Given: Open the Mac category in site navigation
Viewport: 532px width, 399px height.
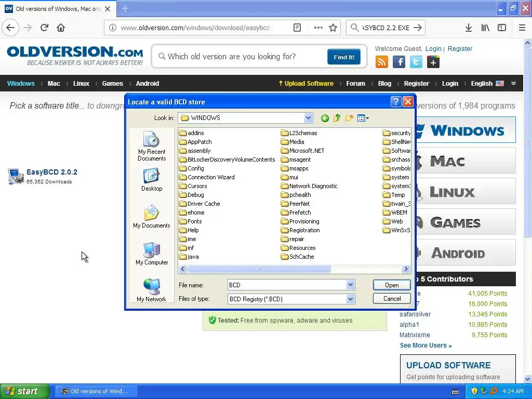Looking at the screenshot, I should coord(54,84).
